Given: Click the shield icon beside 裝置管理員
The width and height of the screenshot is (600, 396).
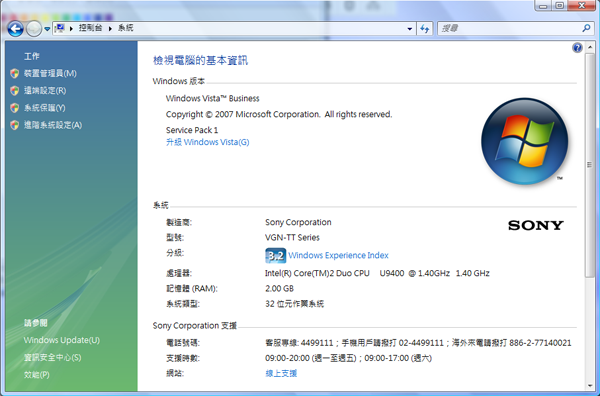Looking at the screenshot, I should point(15,73).
